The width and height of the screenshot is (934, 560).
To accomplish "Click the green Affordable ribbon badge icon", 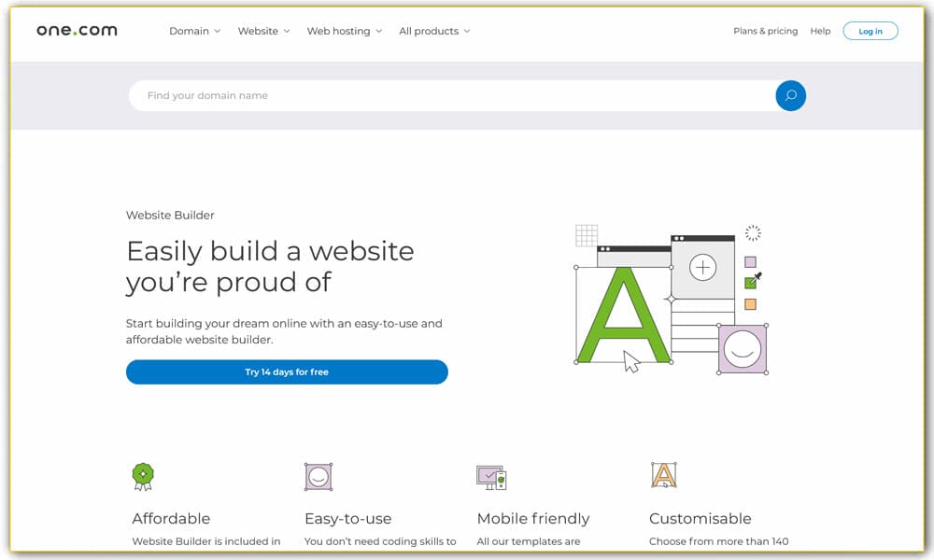I will (142, 476).
